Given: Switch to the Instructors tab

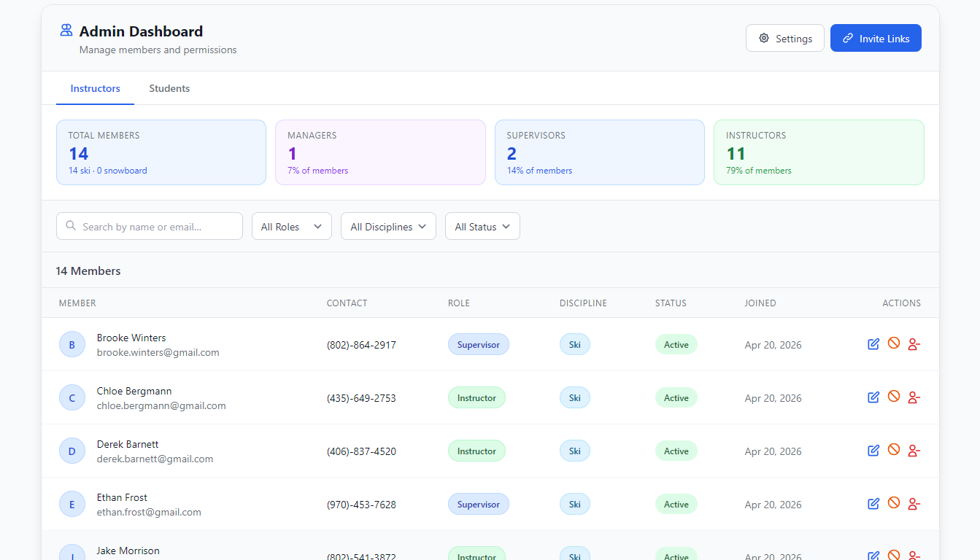Looking at the screenshot, I should coord(95,88).
